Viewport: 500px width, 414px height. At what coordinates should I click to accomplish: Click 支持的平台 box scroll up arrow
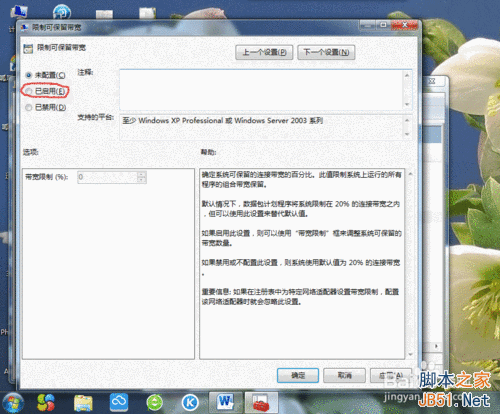(x=407, y=120)
